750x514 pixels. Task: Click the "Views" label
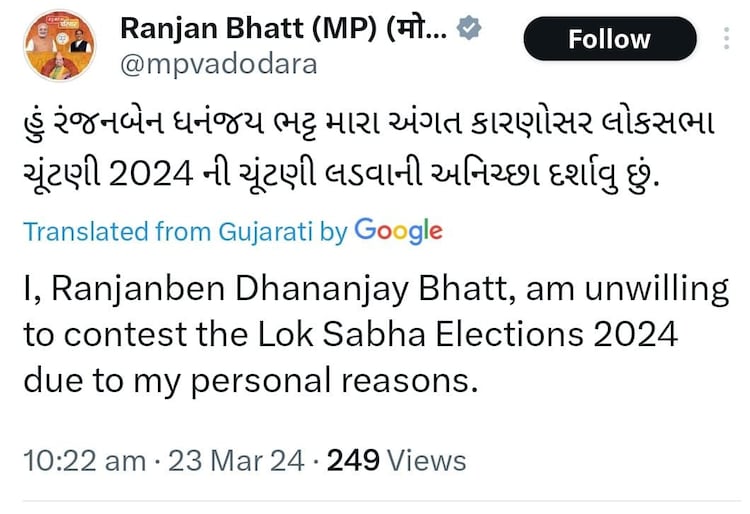(428, 460)
